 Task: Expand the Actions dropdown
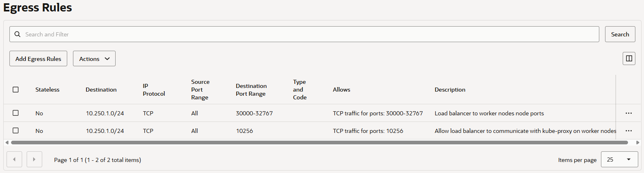pos(94,58)
